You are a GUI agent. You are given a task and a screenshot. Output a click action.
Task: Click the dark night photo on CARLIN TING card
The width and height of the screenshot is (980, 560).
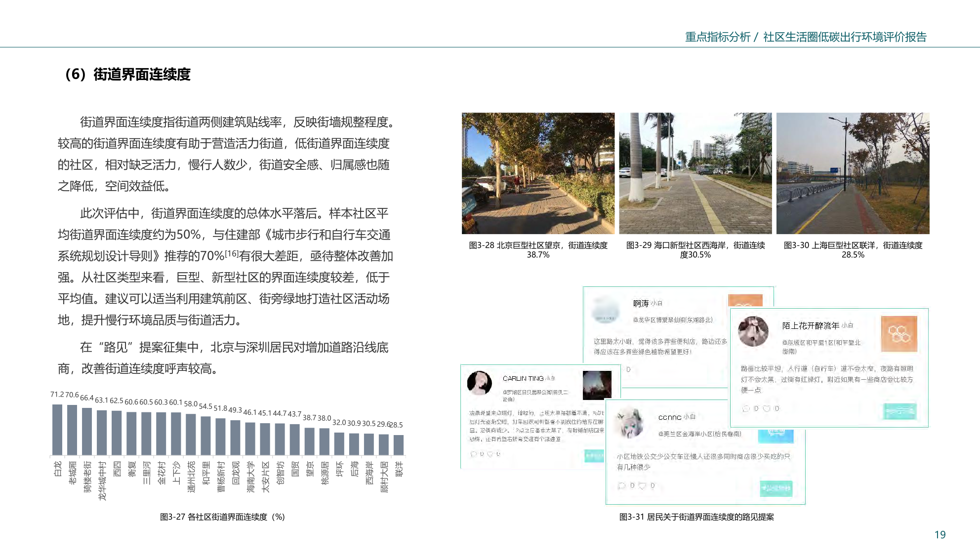[597, 385]
